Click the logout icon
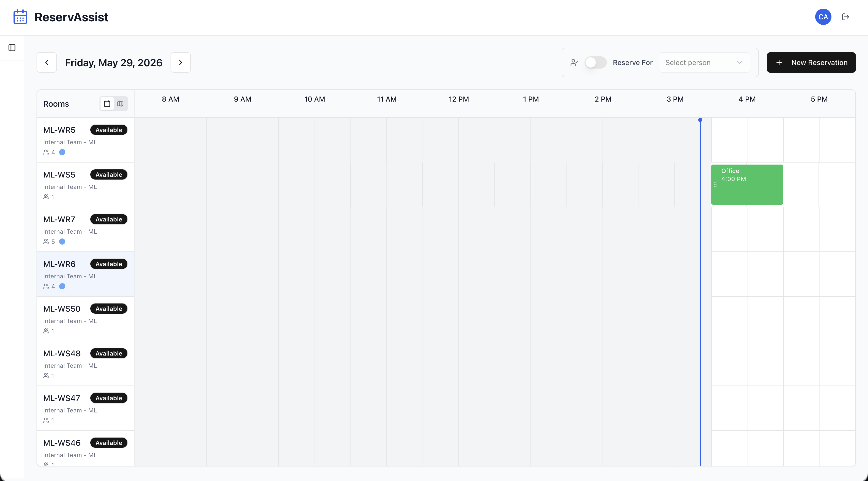Viewport: 868px width, 481px height. (845, 17)
